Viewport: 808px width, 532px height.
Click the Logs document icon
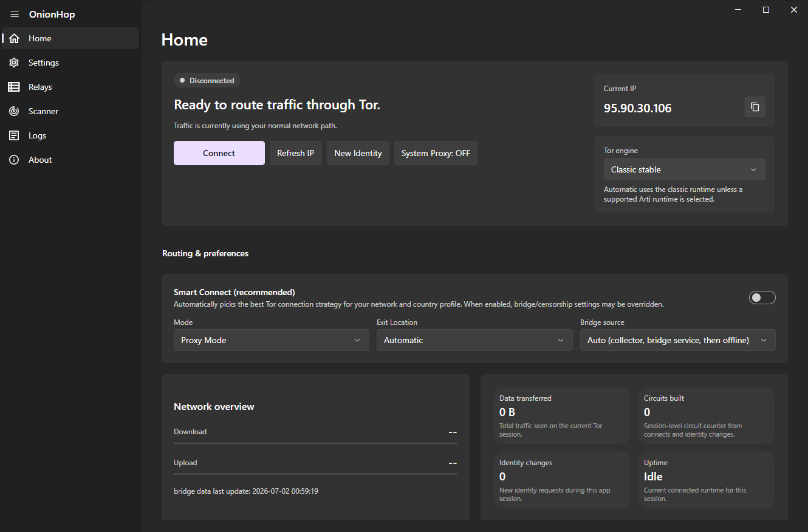pos(14,135)
